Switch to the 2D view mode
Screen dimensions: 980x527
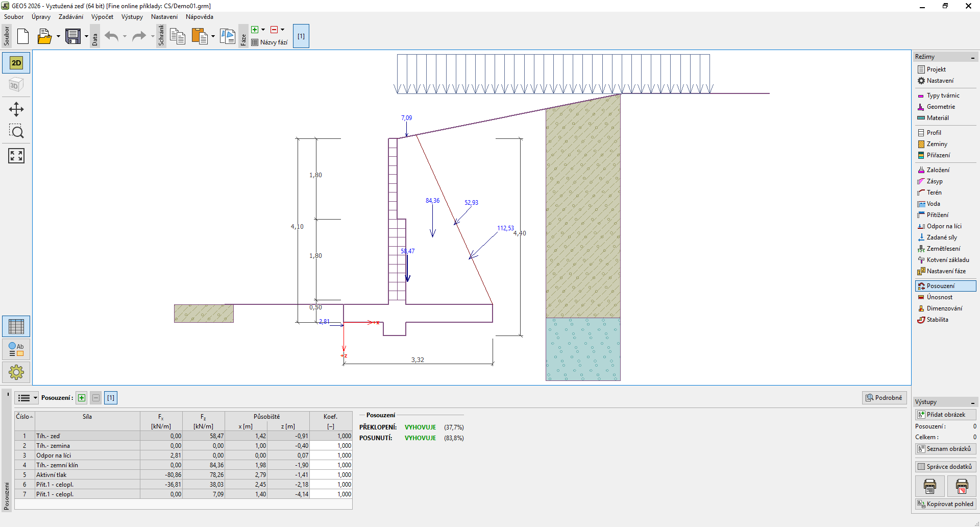tap(16, 63)
